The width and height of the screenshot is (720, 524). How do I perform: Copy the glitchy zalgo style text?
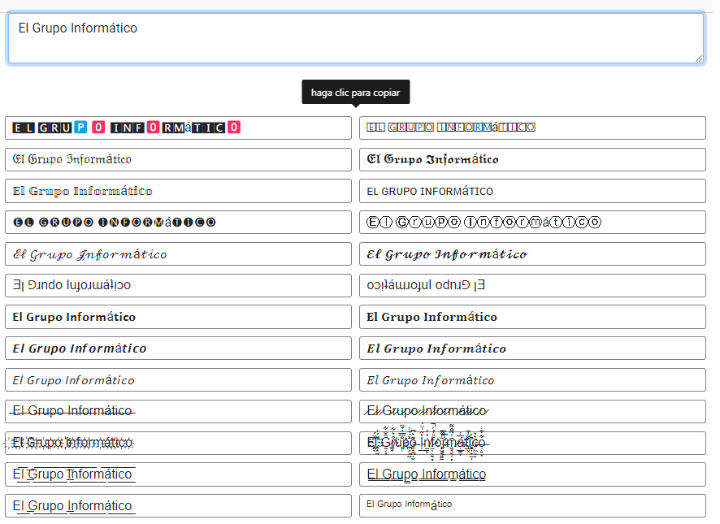pos(532,443)
